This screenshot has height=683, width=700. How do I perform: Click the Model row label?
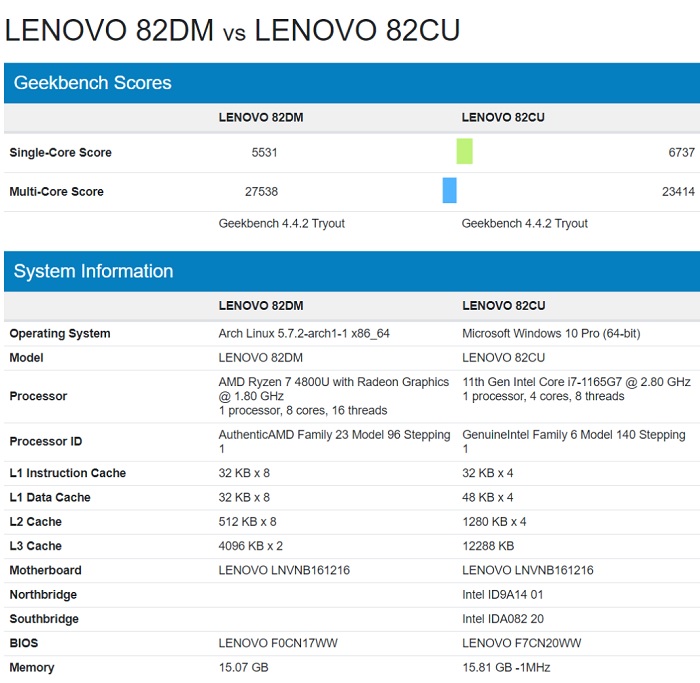pos(26,358)
